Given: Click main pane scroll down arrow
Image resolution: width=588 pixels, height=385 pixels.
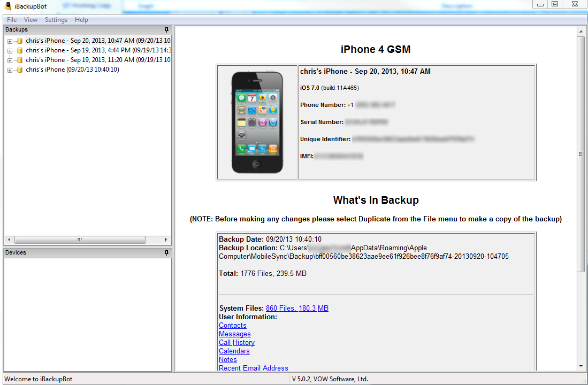Looking at the screenshot, I should (x=581, y=366).
